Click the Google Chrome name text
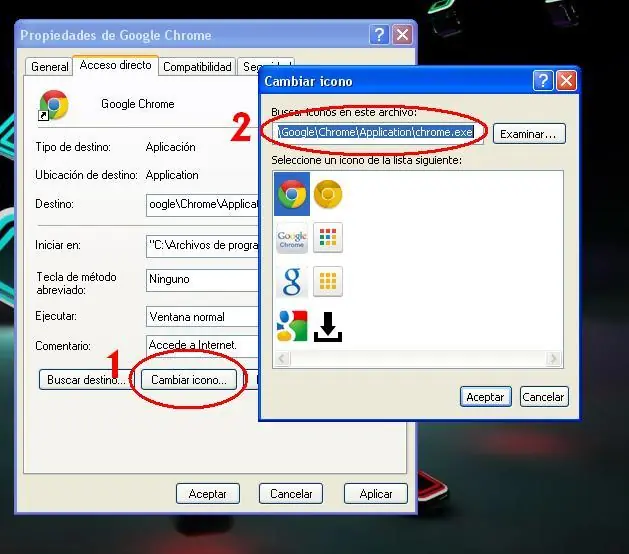The width and height of the screenshot is (629, 554). pos(138,104)
